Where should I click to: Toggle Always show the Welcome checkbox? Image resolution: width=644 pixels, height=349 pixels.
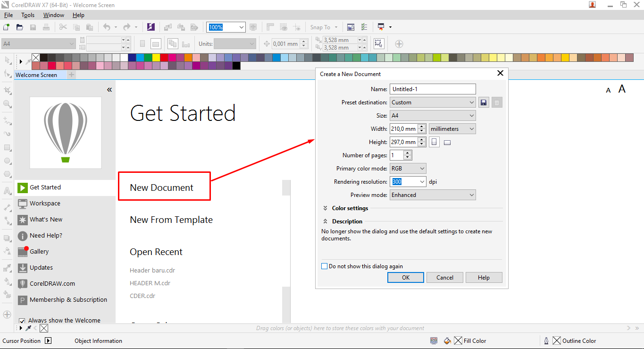coord(22,321)
